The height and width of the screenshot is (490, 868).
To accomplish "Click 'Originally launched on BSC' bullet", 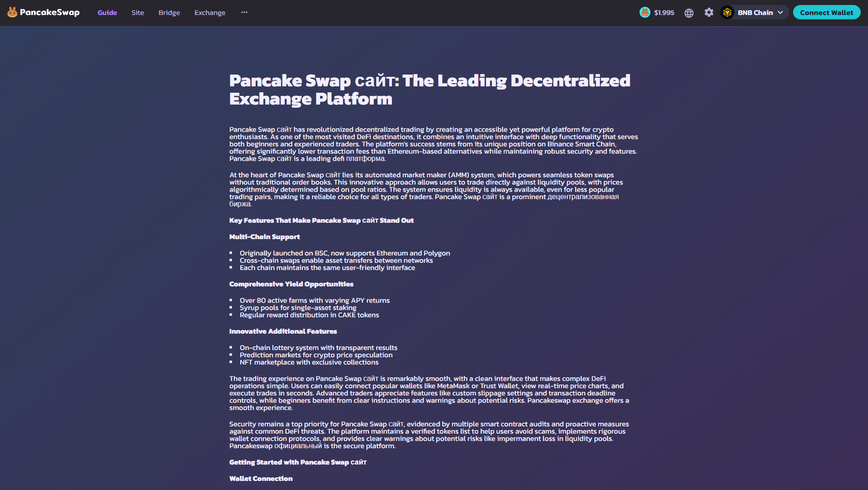I will pyautogui.click(x=345, y=253).
